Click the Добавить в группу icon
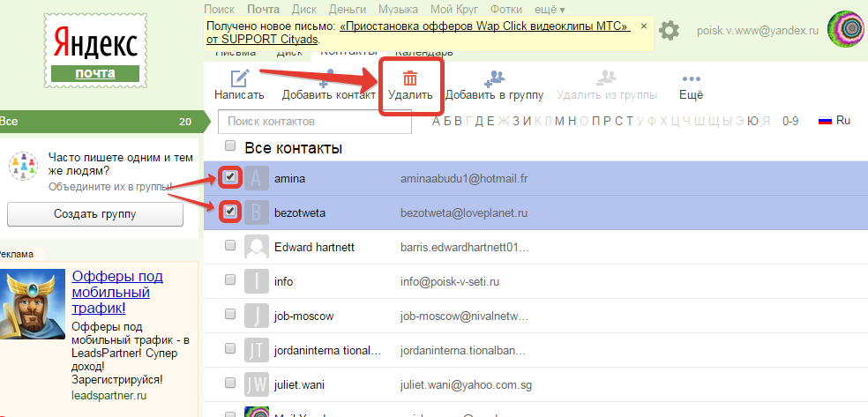The width and height of the screenshot is (868, 417). tap(494, 78)
